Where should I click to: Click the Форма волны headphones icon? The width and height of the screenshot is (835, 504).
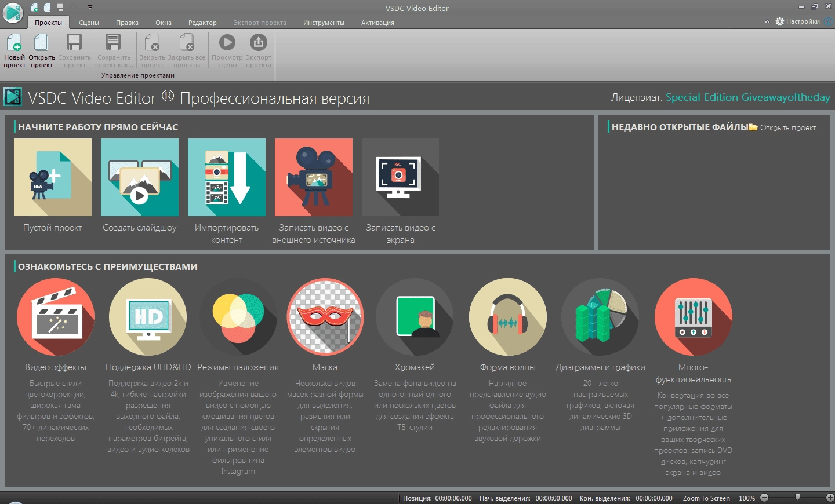coord(508,317)
